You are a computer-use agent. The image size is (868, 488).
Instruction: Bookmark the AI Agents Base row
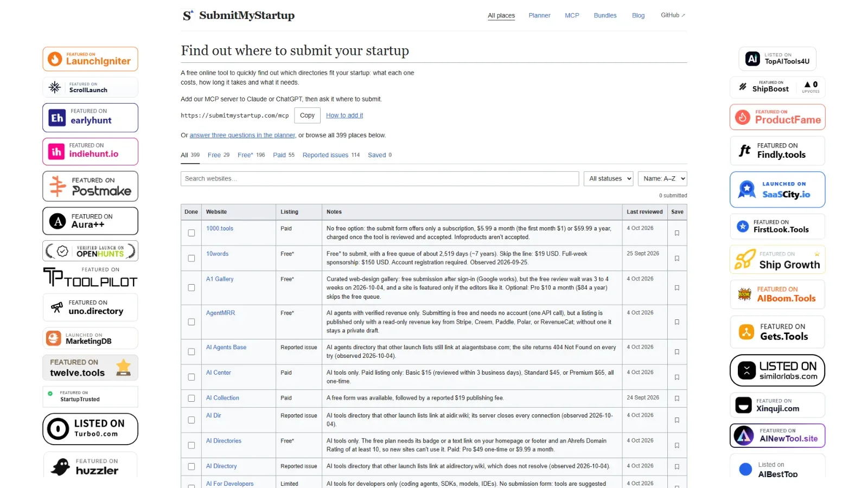[677, 352]
